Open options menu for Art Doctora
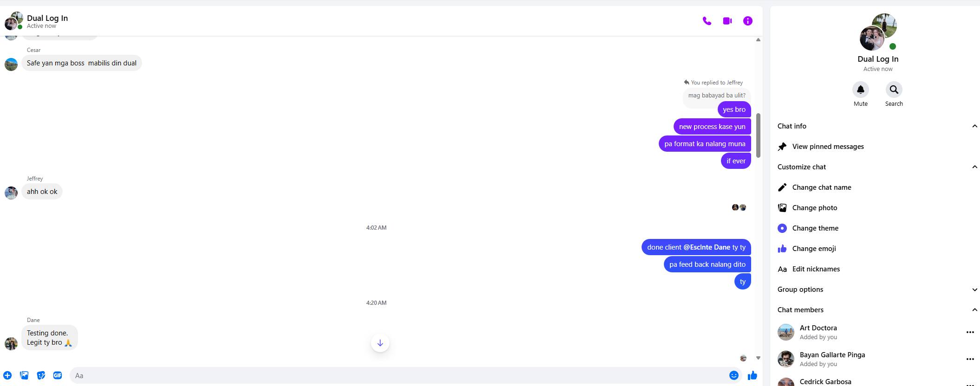Image resolution: width=980 pixels, height=386 pixels. (x=970, y=332)
